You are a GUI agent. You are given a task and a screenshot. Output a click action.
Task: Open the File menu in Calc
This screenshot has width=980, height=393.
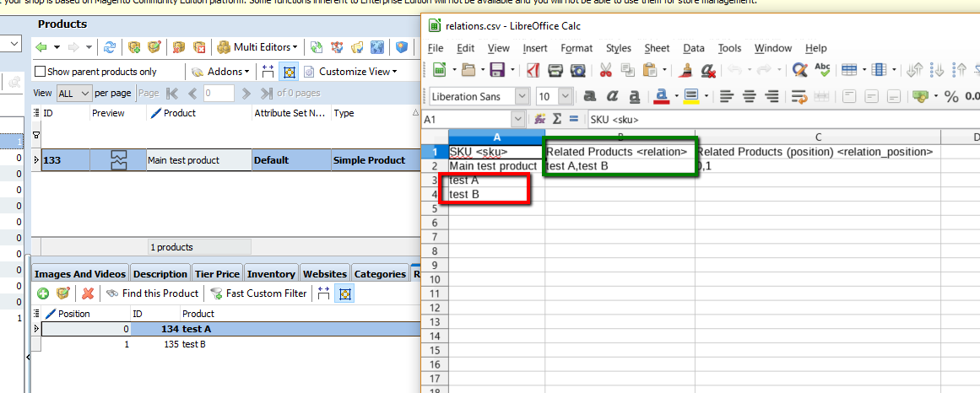(436, 48)
